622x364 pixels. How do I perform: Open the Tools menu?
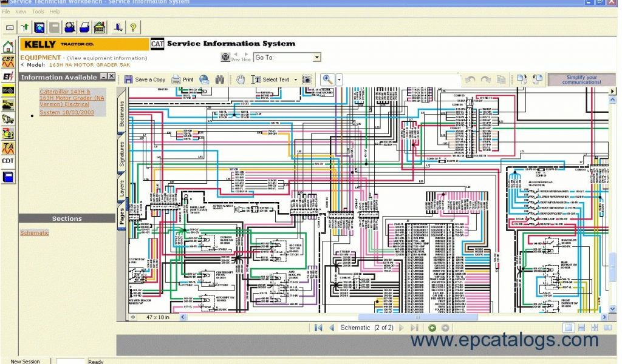38,12
